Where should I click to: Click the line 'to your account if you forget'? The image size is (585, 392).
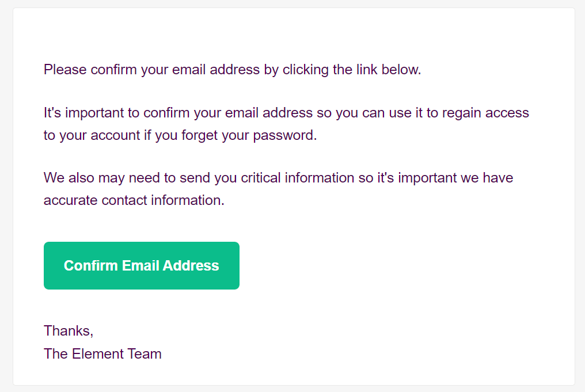pyautogui.click(x=180, y=135)
